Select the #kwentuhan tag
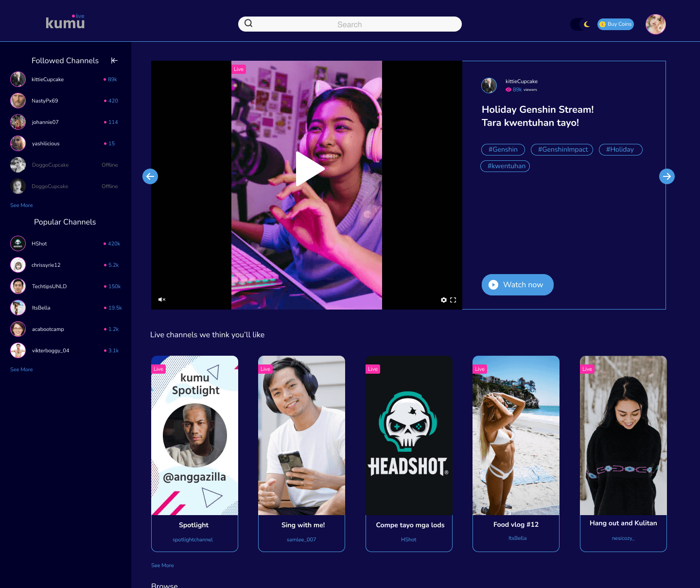This screenshot has height=588, width=700. [505, 166]
